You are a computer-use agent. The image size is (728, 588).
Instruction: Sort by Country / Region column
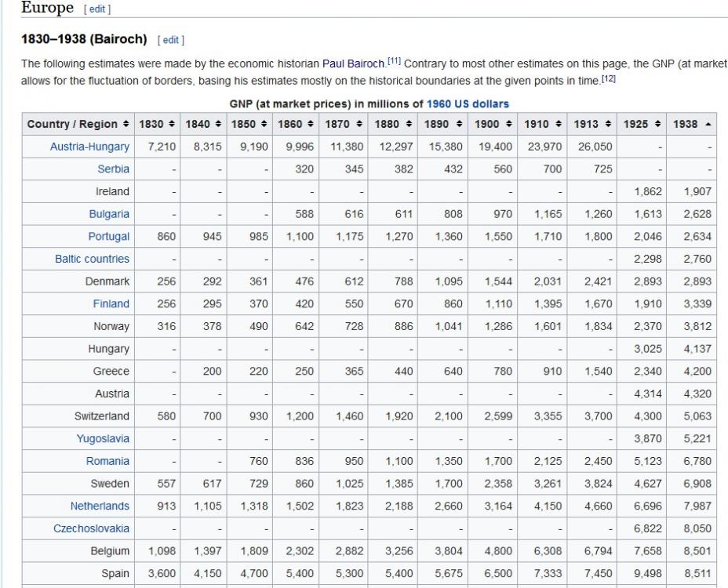coord(78,125)
